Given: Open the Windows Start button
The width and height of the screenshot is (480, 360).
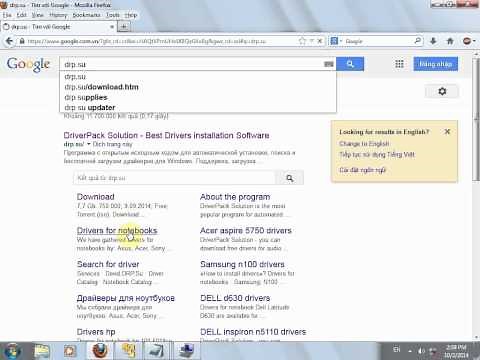Looking at the screenshot, I should click(12, 351).
